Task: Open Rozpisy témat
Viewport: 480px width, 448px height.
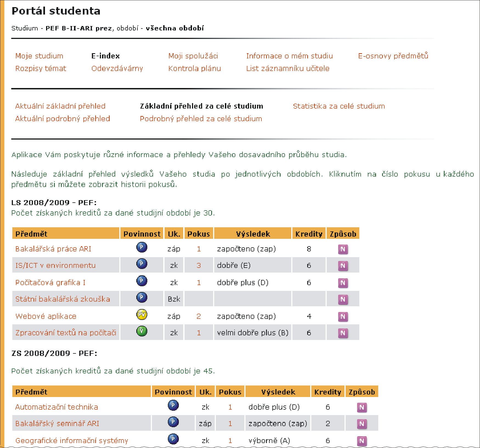Action: coord(41,69)
